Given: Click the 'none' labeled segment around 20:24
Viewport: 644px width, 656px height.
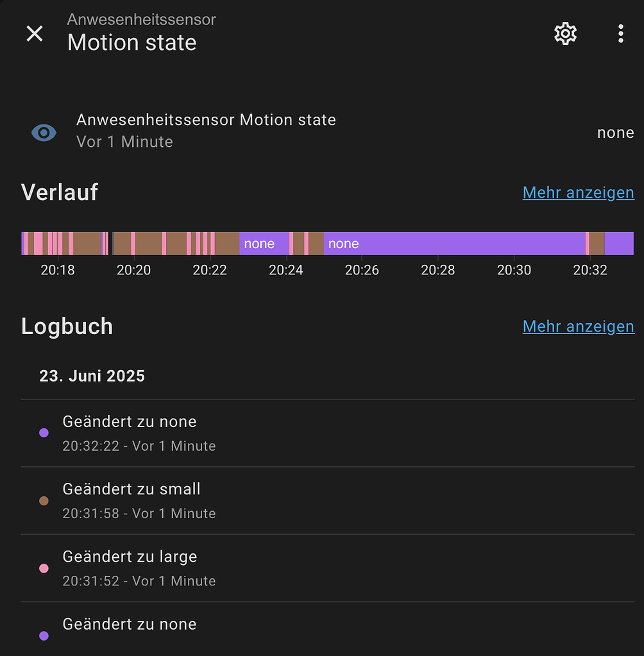Looking at the screenshot, I should tap(260, 243).
